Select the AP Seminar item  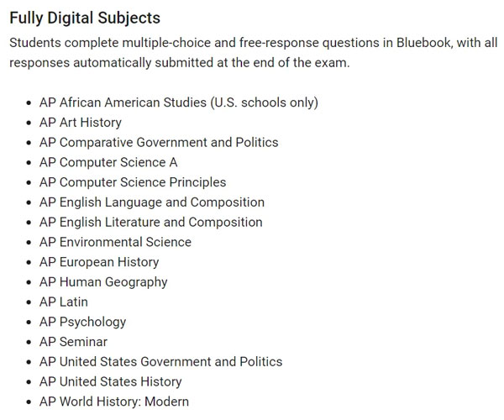point(73,342)
